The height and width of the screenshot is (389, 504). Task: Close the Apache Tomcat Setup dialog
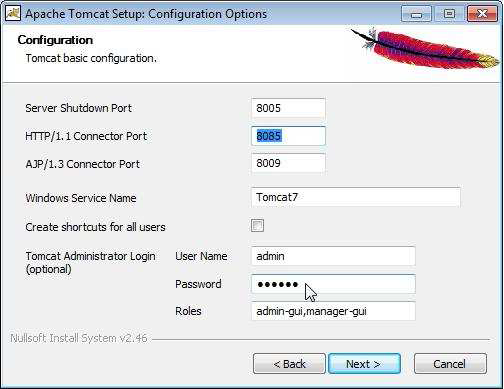pos(482,14)
